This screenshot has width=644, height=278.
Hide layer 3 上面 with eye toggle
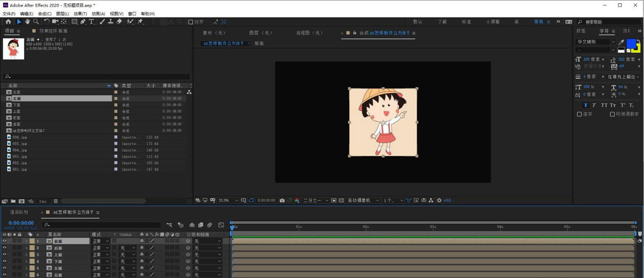(x=5, y=255)
